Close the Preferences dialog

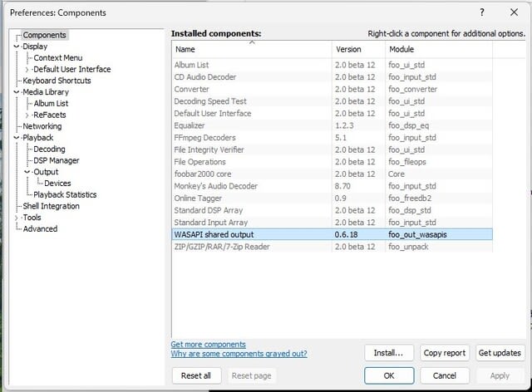pos(514,12)
